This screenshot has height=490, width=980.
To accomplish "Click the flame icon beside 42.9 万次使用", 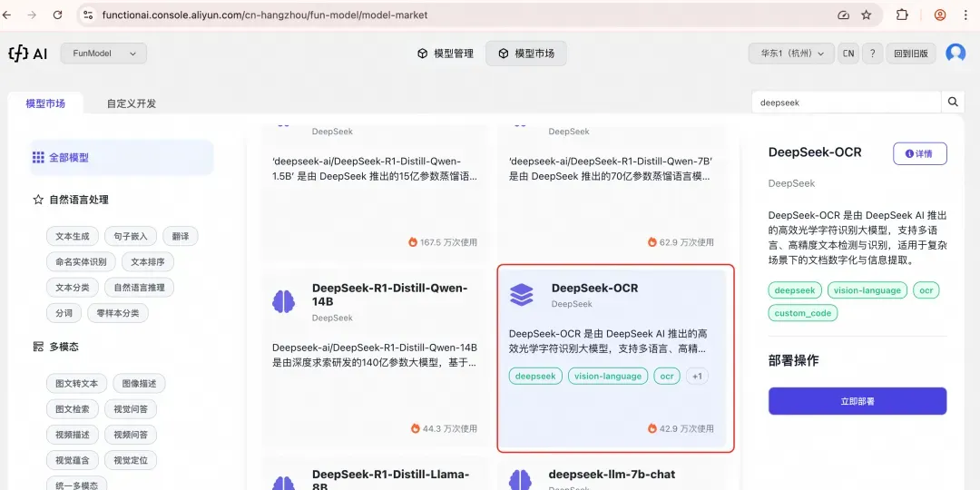I will [652, 428].
